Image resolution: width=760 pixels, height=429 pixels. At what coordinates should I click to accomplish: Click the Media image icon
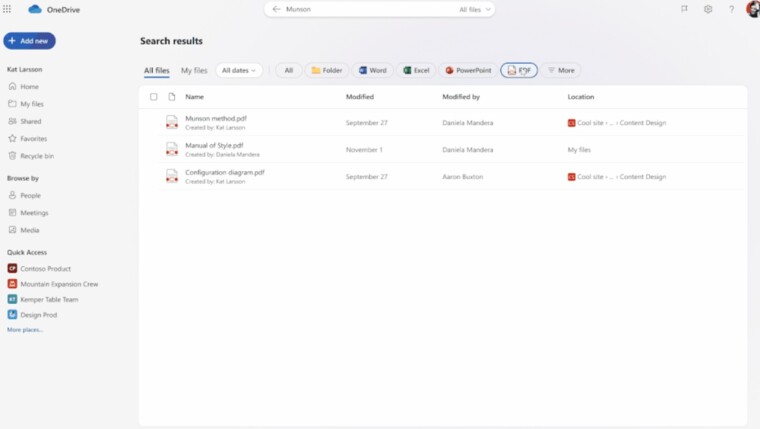(x=13, y=230)
